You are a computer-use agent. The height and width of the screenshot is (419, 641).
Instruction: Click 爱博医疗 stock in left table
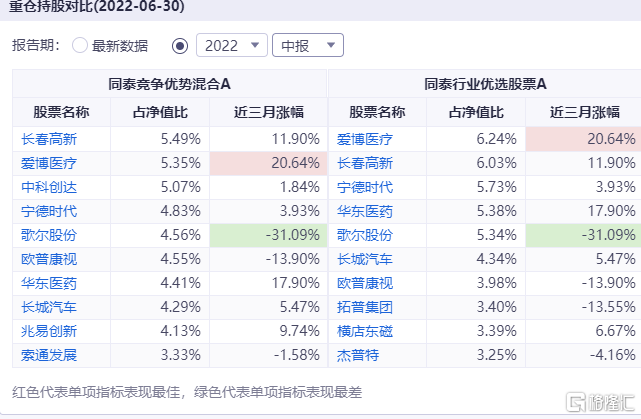(49, 162)
